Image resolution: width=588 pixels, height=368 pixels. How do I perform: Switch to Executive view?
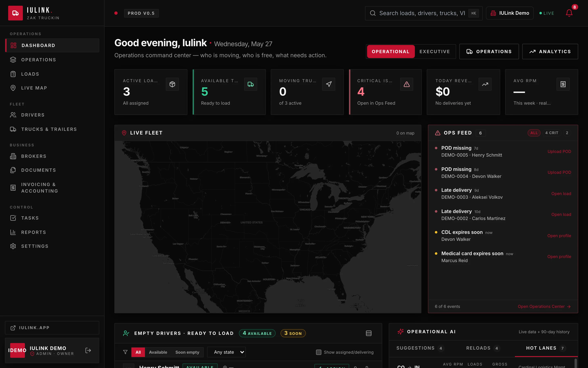coord(435,52)
